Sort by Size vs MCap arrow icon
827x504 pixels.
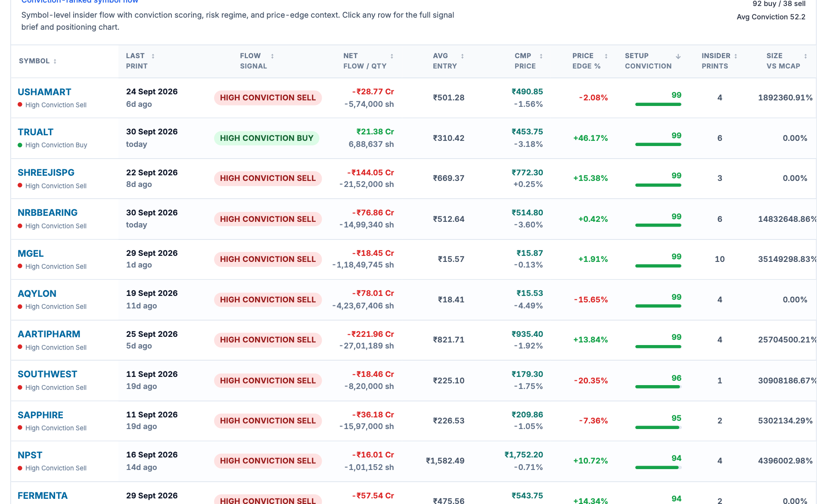(805, 56)
